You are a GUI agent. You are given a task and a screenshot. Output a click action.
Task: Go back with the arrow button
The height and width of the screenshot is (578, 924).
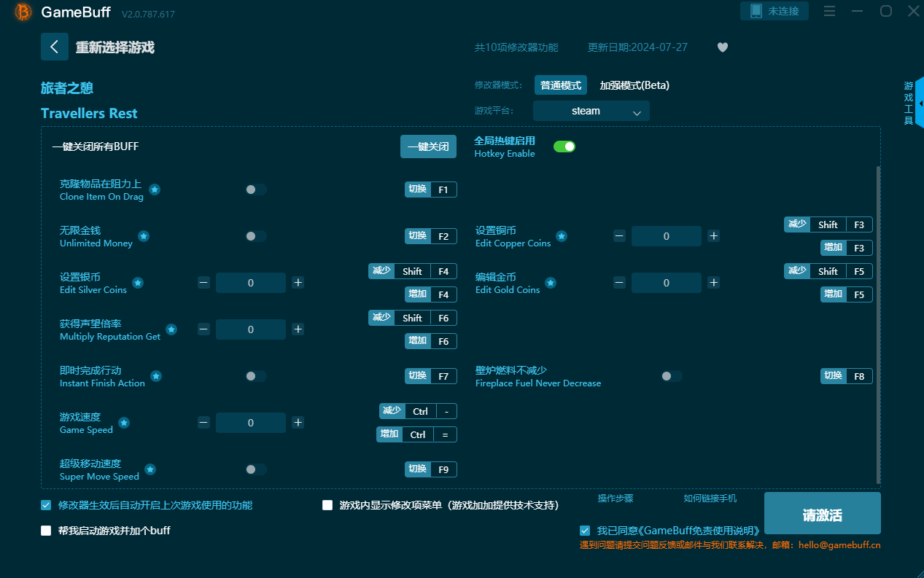tap(55, 47)
